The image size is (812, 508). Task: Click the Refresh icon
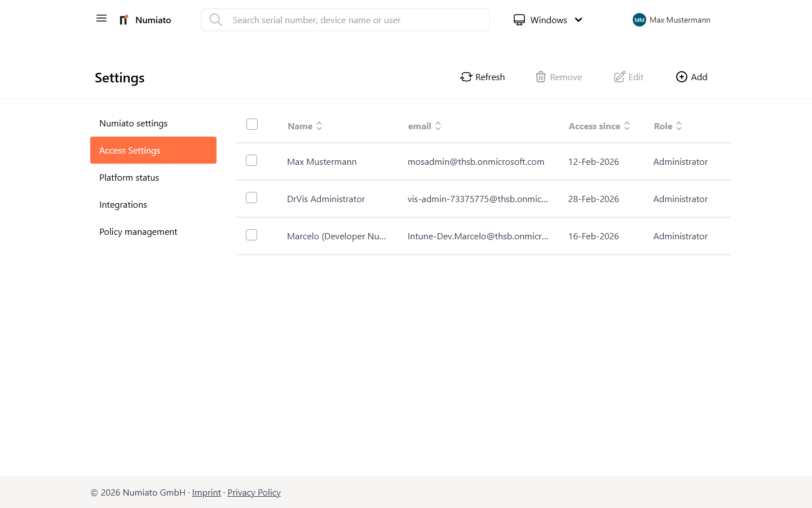pyautogui.click(x=466, y=76)
